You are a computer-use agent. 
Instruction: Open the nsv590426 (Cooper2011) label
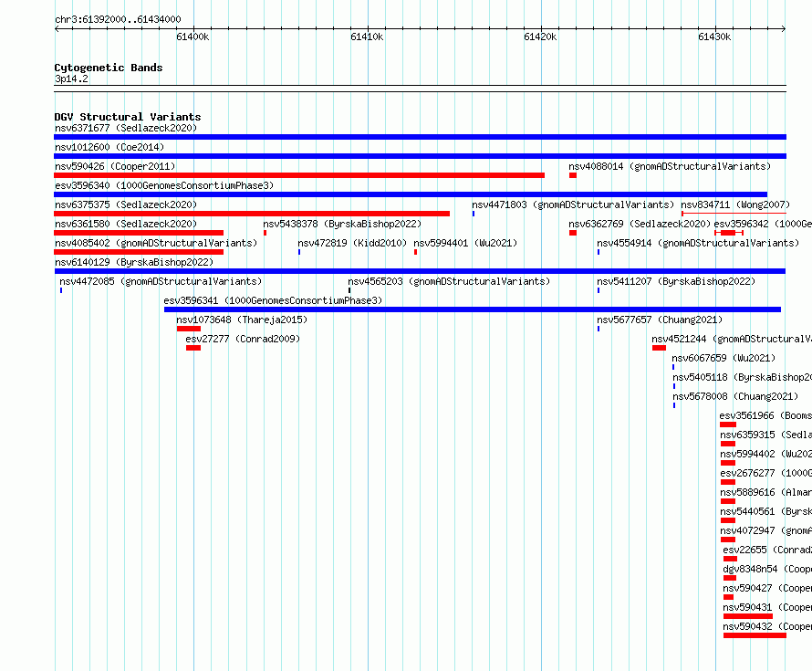(x=115, y=166)
